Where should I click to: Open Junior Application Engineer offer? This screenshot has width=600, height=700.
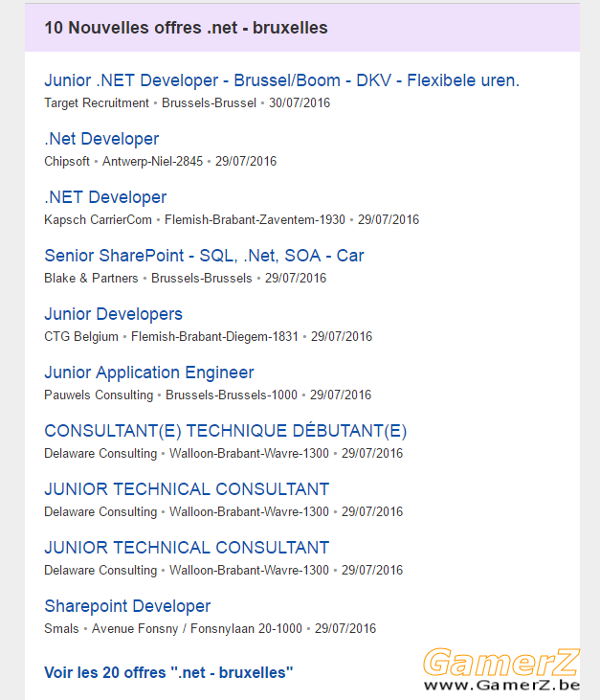[x=149, y=373]
